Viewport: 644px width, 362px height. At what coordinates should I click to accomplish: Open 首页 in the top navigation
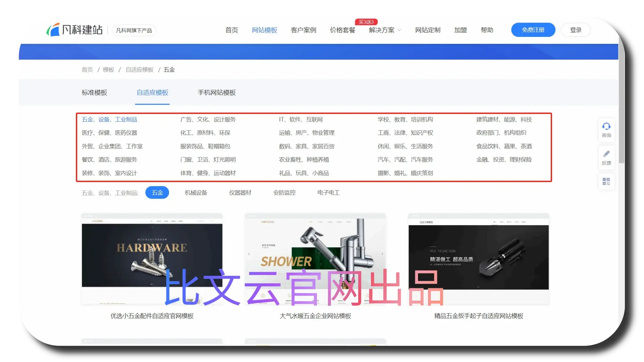pyautogui.click(x=232, y=30)
